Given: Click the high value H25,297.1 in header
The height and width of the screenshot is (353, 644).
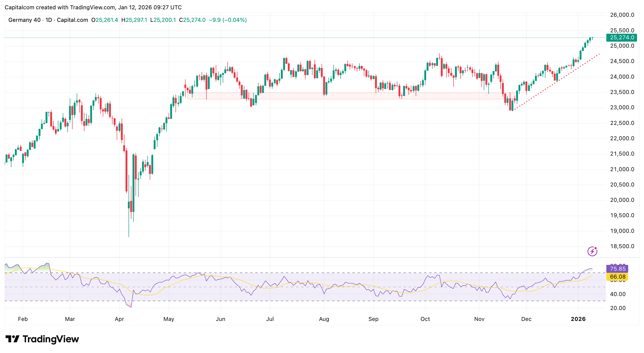Looking at the screenshot, I should (x=134, y=20).
